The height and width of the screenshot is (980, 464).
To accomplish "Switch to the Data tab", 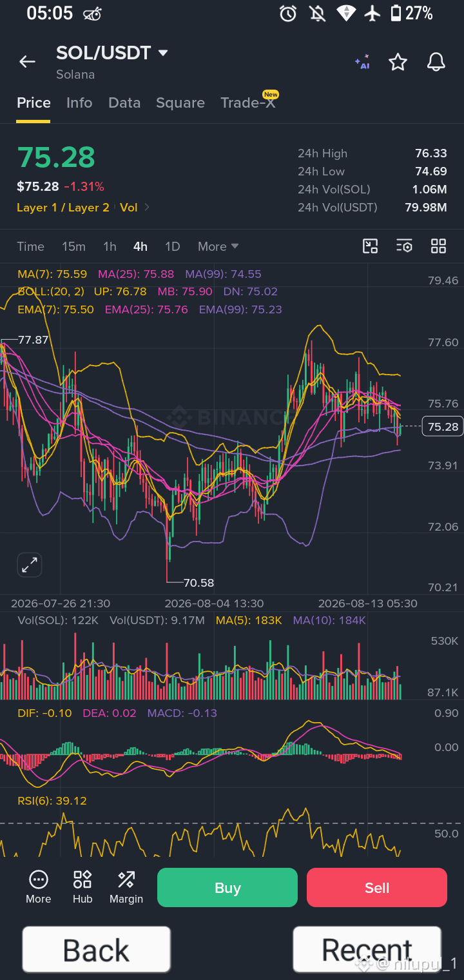I will pos(124,103).
